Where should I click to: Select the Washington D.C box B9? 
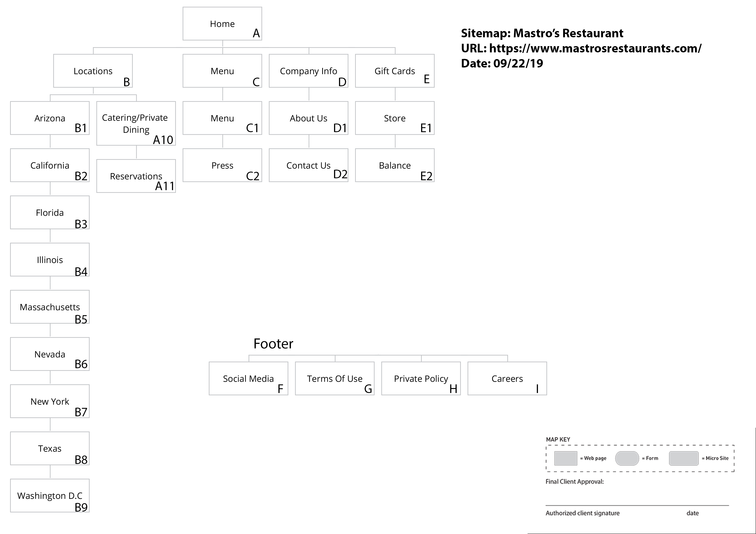(x=50, y=495)
